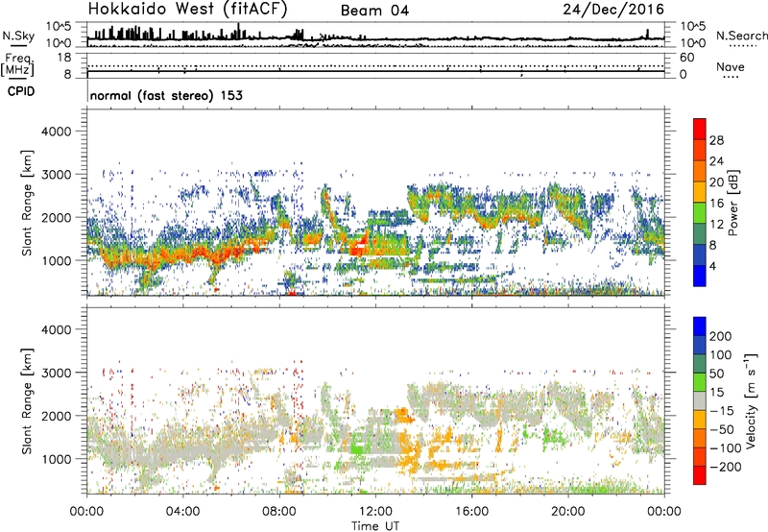Screen dimensions: 768x532
Task: Click the "-100" velocity colorbar label
Action: (x=725, y=447)
